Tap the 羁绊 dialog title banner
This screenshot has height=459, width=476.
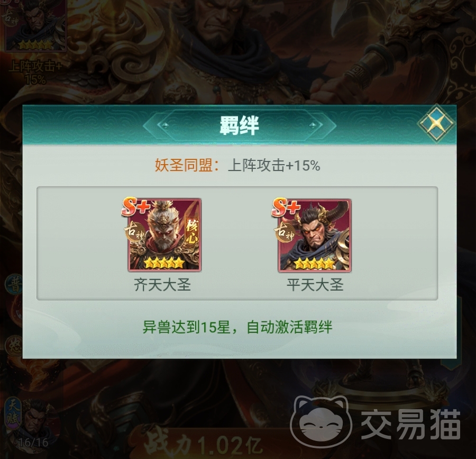pos(239,125)
